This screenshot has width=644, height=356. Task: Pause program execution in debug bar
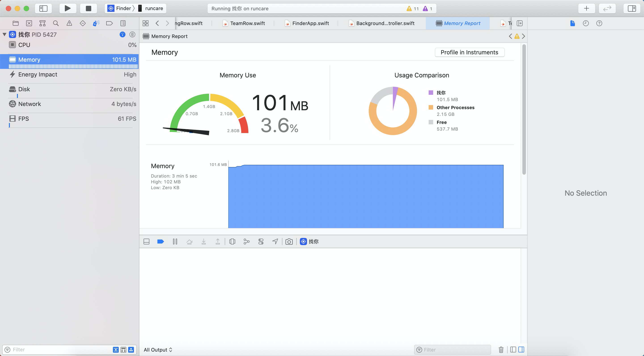pos(175,242)
